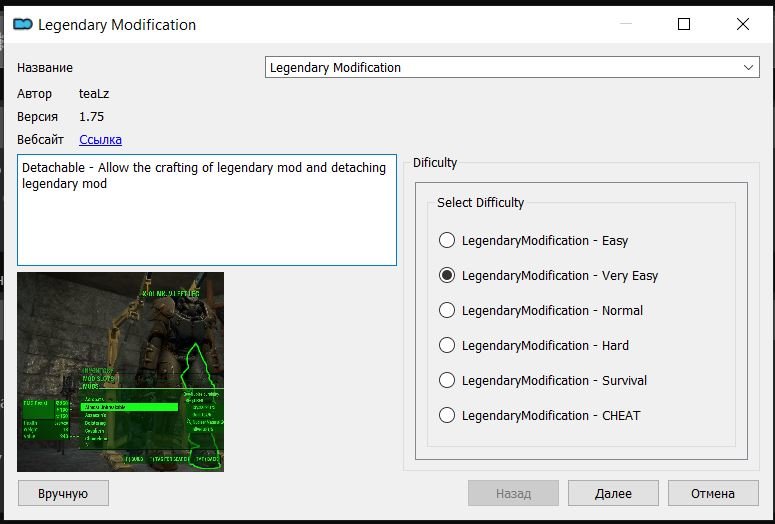Image resolution: width=775 pixels, height=524 pixels.
Task: Proceed with the Далее button
Action: [613, 493]
